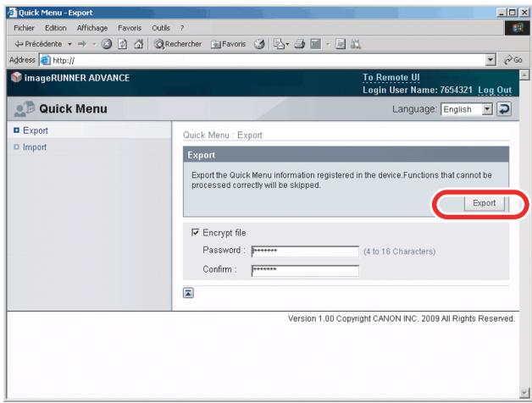Image resolution: width=532 pixels, height=403 pixels.
Task: Open the dropdown arrow beside the edit icon
Action: (x=328, y=44)
